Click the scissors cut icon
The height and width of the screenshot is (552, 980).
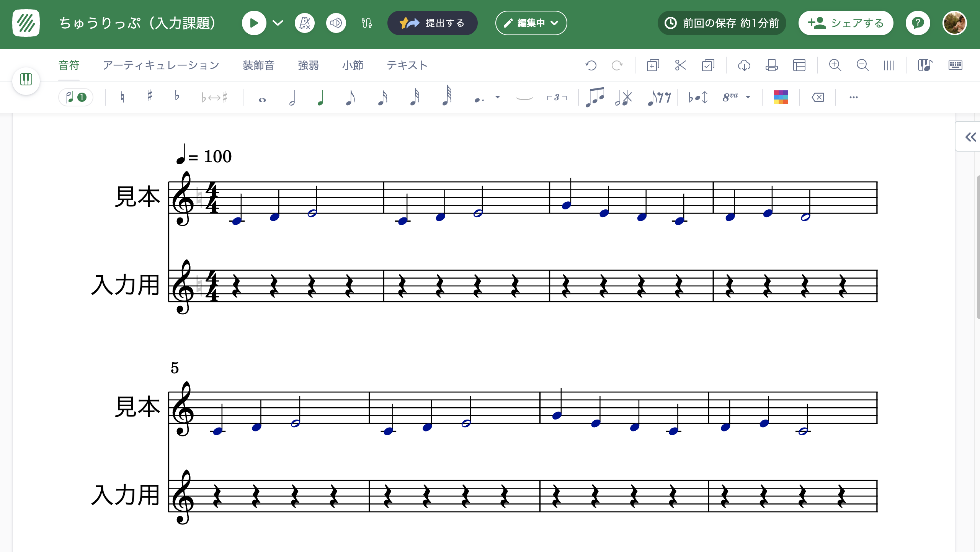(x=680, y=65)
